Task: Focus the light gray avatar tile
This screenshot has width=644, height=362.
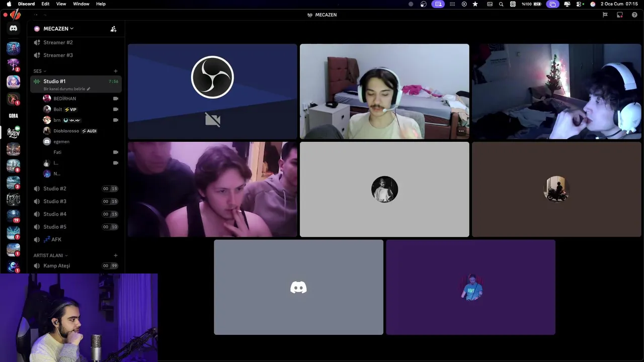Action: pyautogui.click(x=384, y=189)
